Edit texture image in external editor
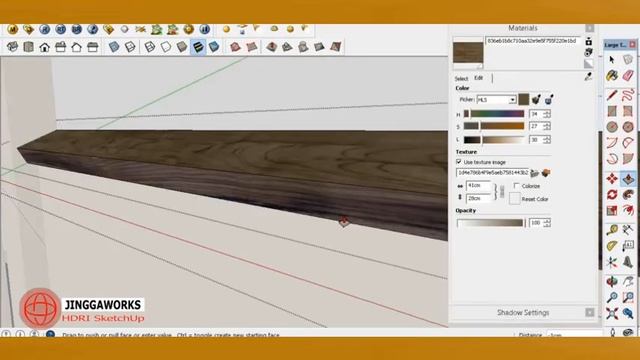 [x=546, y=173]
